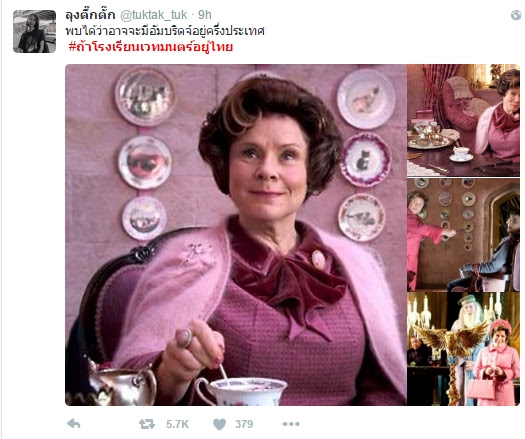Viewport: 525px width, 439px height.
Task: Open middle thumbnail with wall of plates
Action: tap(463, 235)
